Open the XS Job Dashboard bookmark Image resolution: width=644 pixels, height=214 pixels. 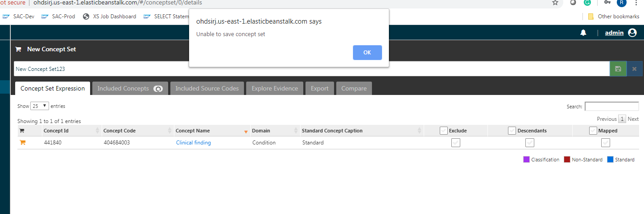pos(110,16)
